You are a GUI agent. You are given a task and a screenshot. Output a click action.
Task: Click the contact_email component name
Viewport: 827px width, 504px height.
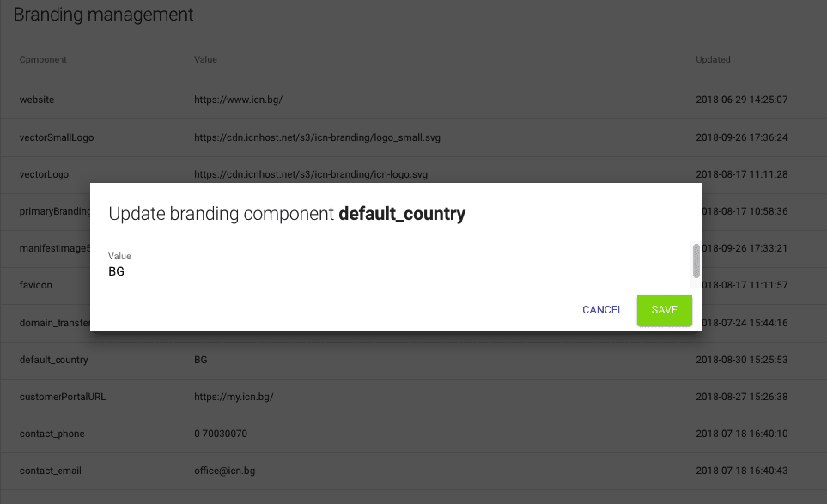point(51,471)
